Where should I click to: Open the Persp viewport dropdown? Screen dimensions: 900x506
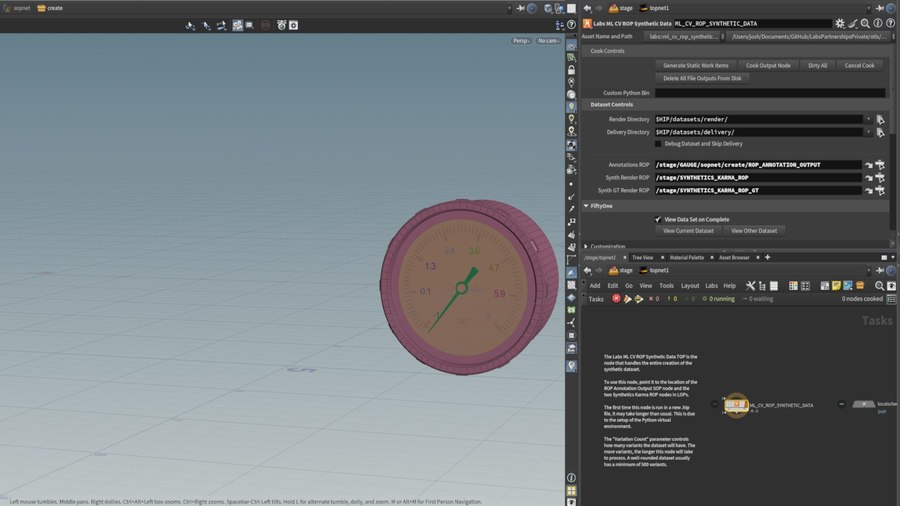pyautogui.click(x=521, y=41)
